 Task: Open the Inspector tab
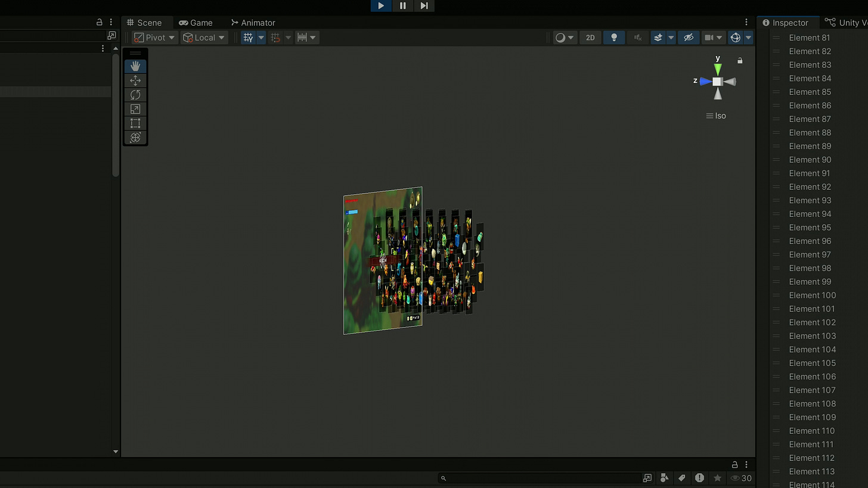(x=785, y=23)
